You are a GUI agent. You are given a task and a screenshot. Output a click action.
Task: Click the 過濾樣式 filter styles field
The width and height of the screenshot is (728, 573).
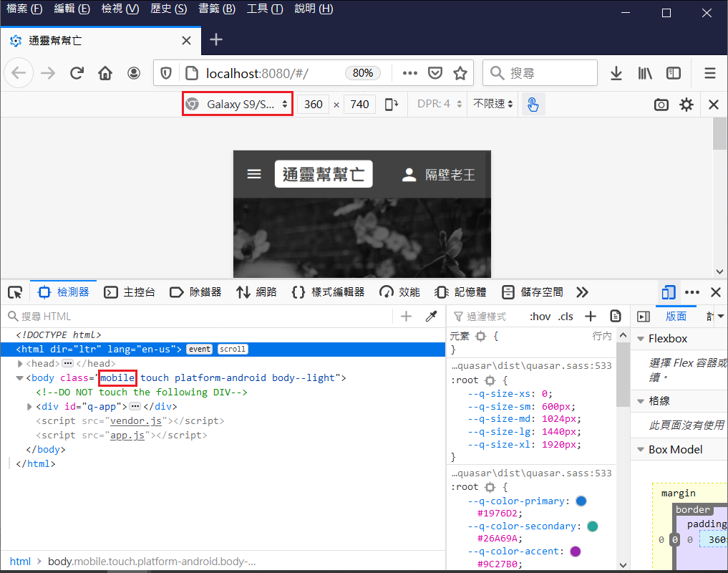[487, 317]
